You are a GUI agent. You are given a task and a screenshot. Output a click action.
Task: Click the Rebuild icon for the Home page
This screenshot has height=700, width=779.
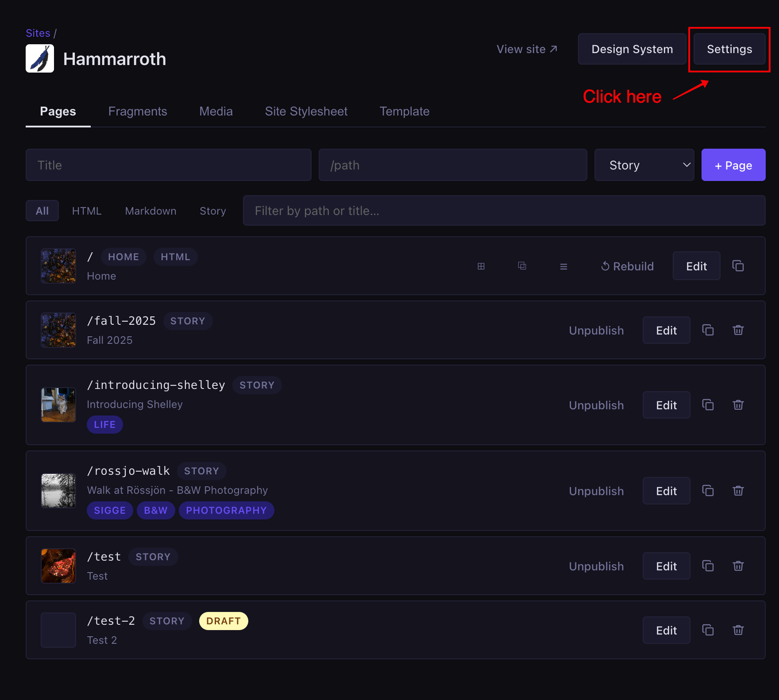(x=605, y=266)
